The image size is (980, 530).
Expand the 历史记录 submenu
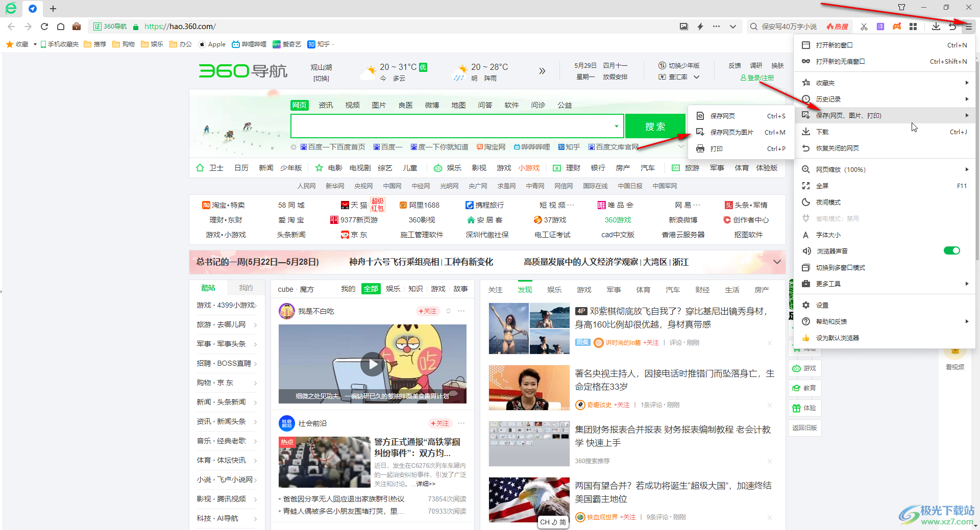click(x=885, y=99)
